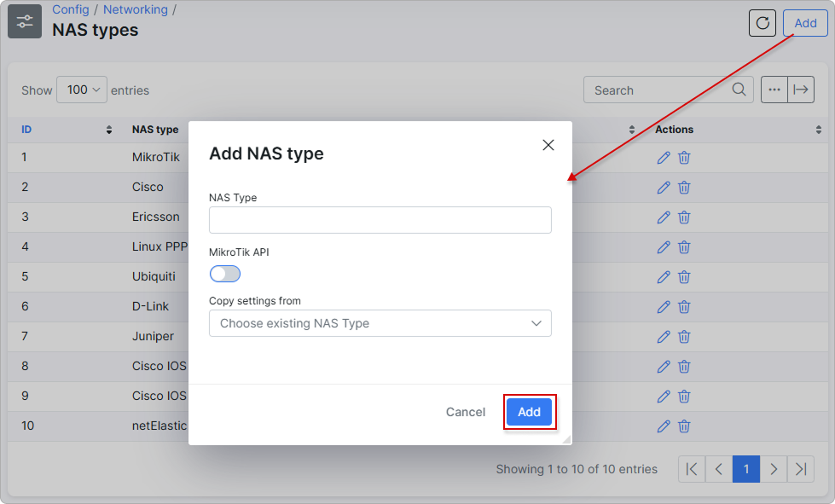Toggle the MikroTik API switch

[x=224, y=274]
